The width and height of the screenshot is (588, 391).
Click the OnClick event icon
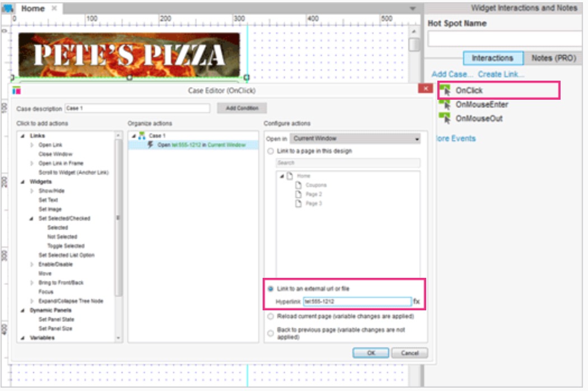tap(445, 90)
